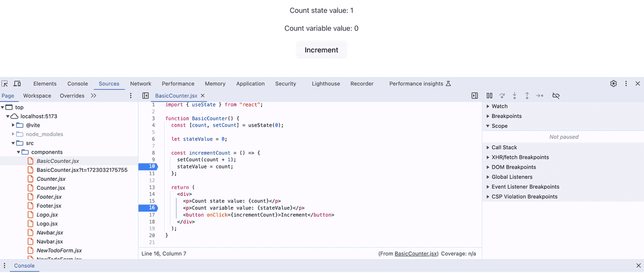Viewport: 644px width, 273px height.
Task: Open the Memory tab
Action: (215, 84)
